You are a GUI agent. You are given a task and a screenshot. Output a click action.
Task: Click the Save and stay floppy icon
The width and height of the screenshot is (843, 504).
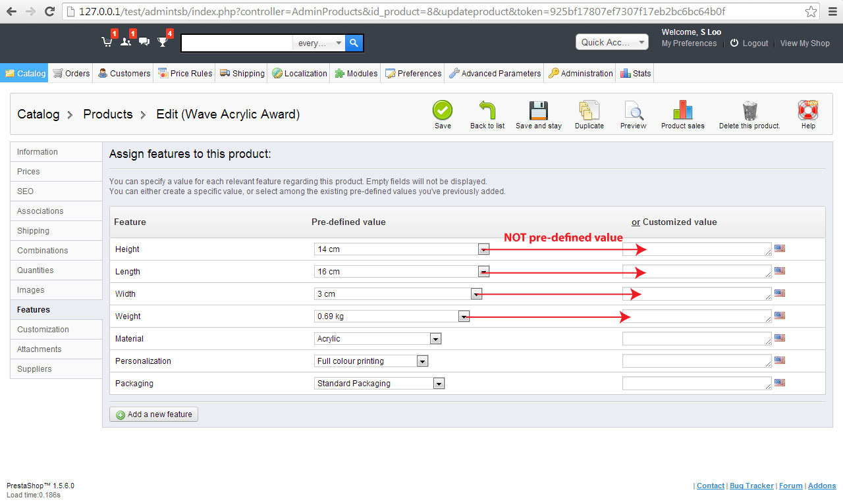539,110
